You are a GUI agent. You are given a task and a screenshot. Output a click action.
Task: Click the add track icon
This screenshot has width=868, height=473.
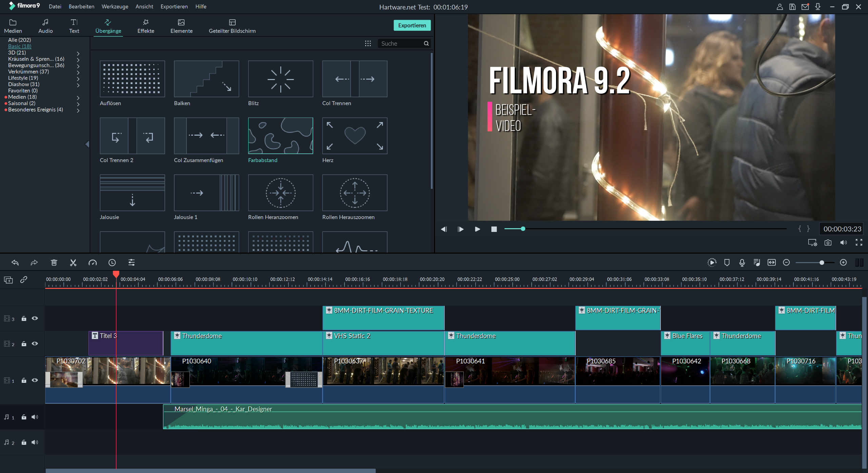pos(8,280)
